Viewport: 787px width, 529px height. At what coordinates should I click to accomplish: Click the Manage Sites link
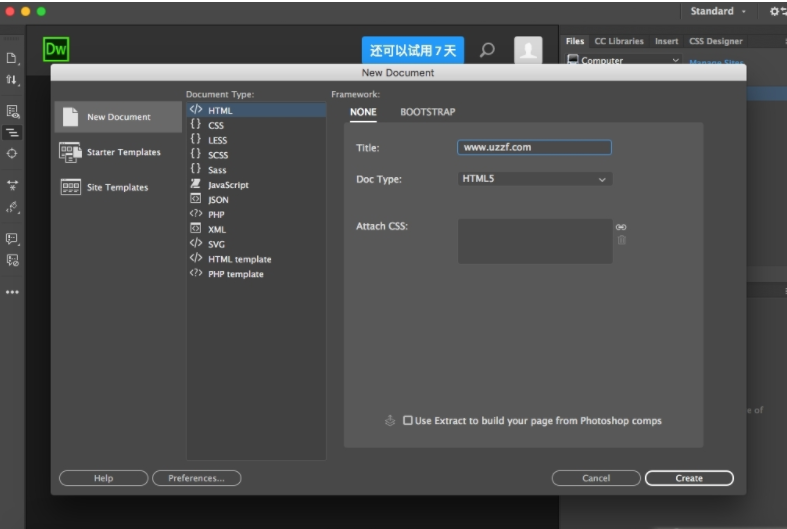716,62
